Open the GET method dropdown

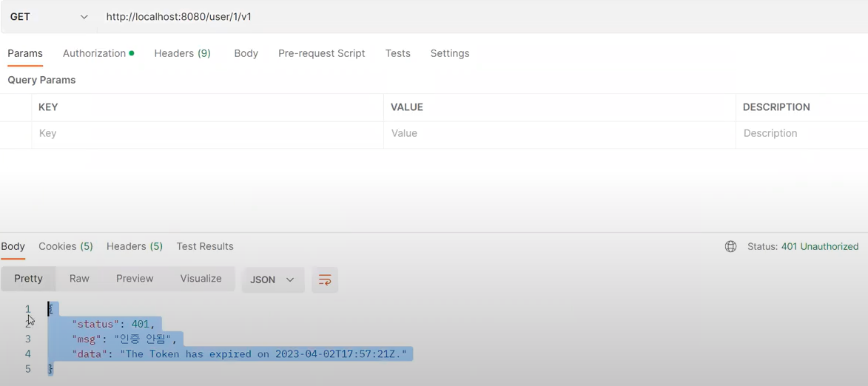point(49,16)
